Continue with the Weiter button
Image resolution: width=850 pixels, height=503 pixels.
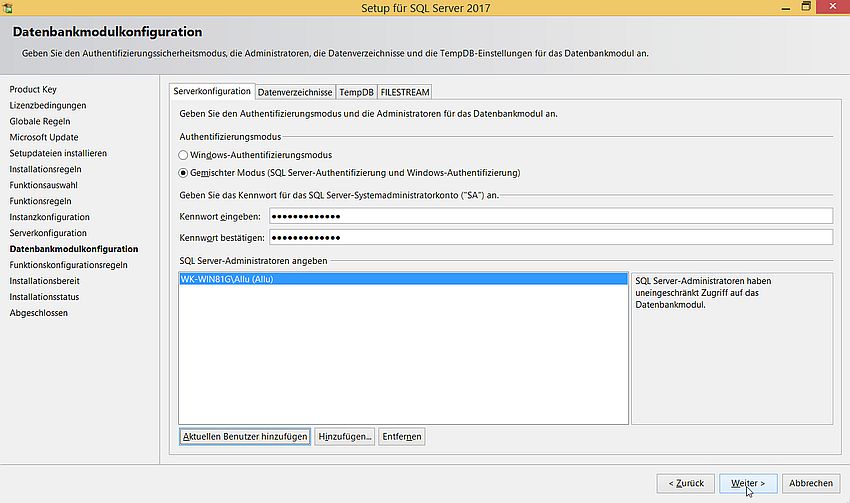click(x=748, y=483)
